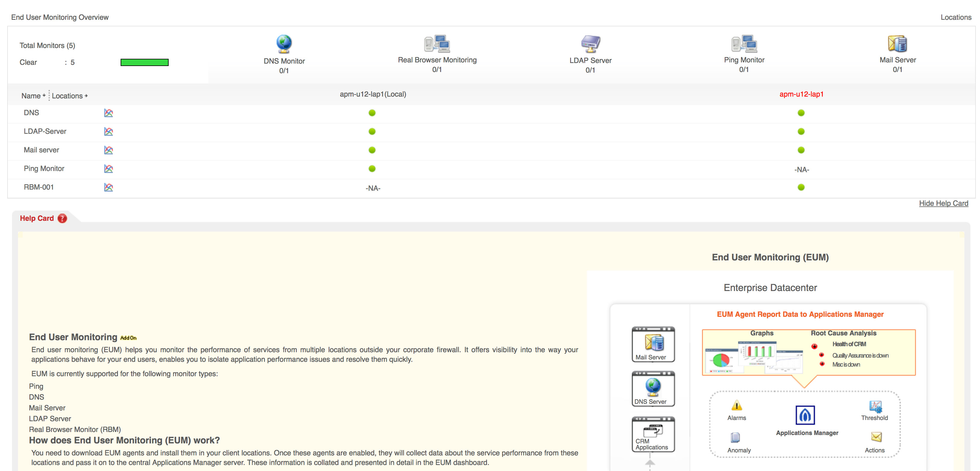
Task: Open graph icon for RBM-001 row
Action: pos(108,187)
